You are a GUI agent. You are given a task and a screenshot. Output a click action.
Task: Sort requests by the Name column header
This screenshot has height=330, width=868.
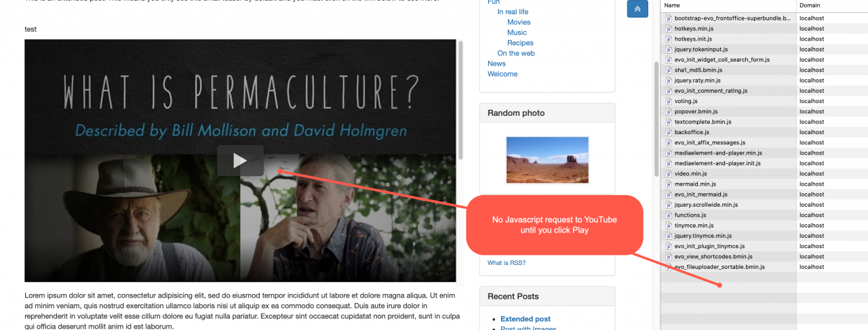(x=728, y=5)
